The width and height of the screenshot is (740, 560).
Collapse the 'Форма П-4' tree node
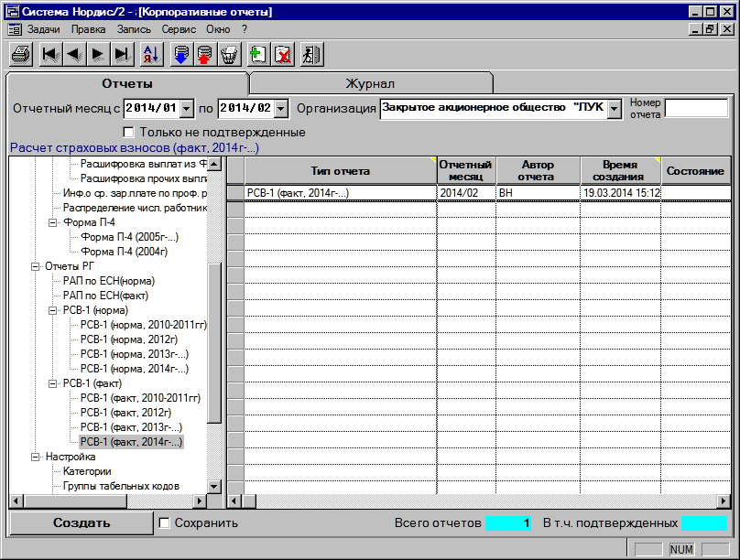[53, 222]
